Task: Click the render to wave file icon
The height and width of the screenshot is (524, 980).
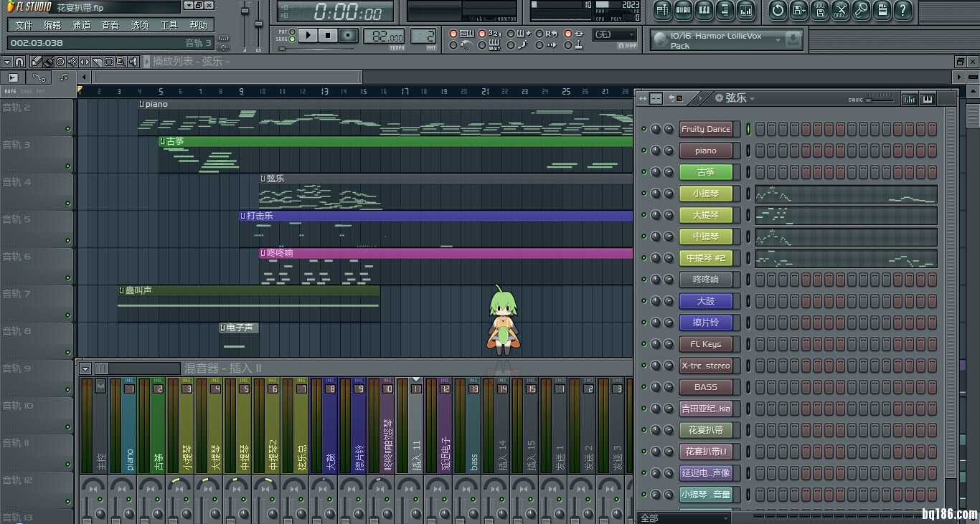Action: 819,10
